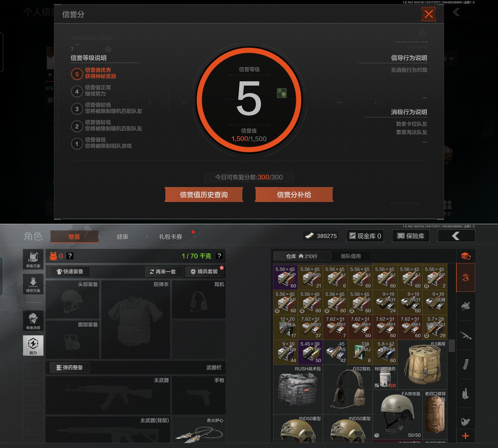
Task: Filter warehouse by magazine icon
Action: (x=465, y=364)
